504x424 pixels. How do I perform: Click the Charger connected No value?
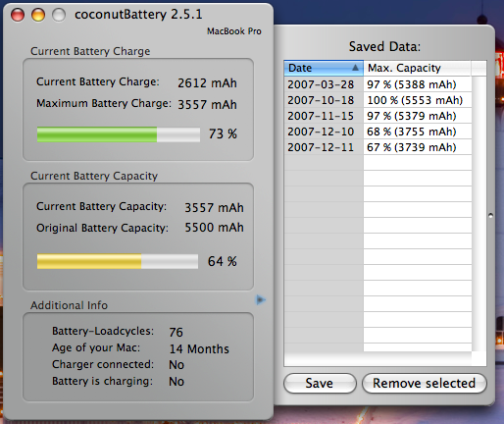pos(176,365)
